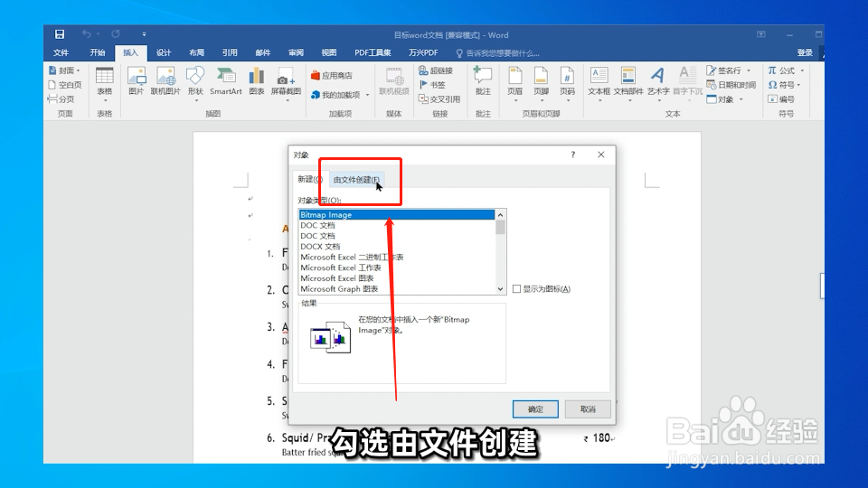Open the 万兴PDF ribbon tab

click(423, 52)
